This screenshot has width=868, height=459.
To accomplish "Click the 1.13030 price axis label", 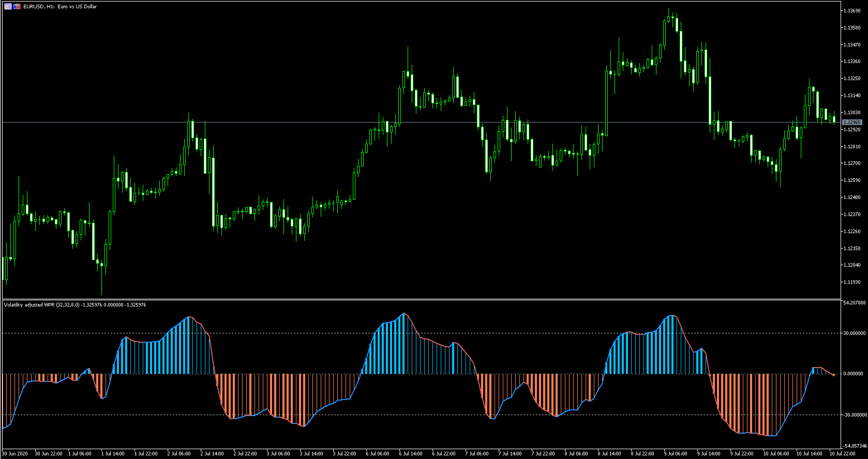I will click(x=852, y=113).
